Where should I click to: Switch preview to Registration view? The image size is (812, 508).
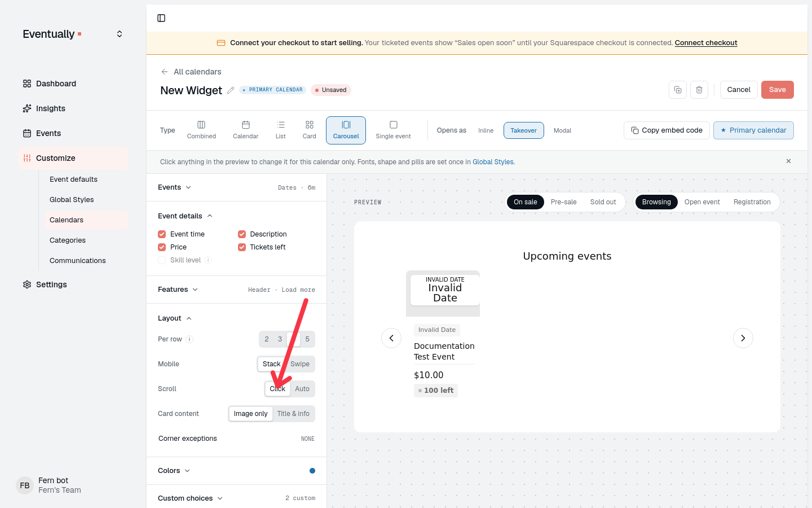(752, 202)
